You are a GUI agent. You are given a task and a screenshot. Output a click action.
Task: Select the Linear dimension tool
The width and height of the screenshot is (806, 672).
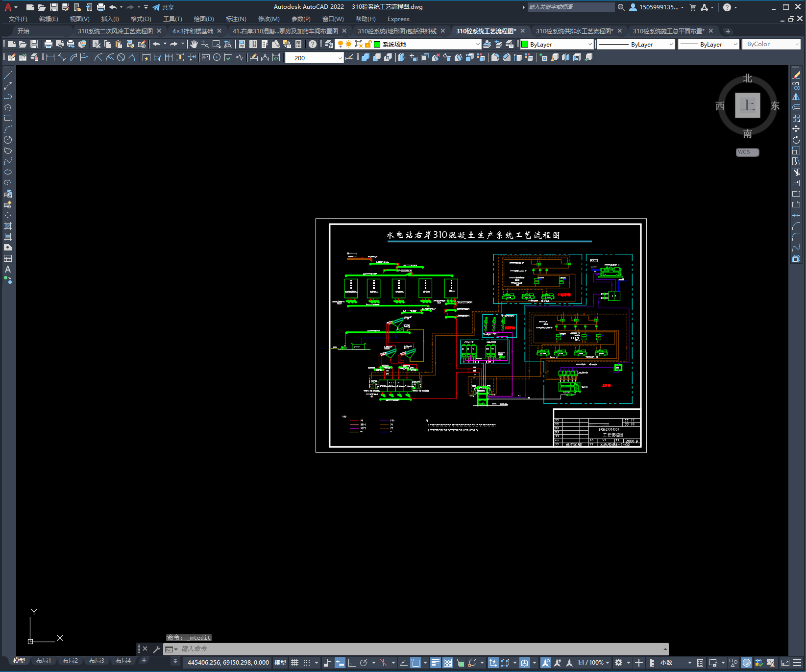click(x=50, y=57)
